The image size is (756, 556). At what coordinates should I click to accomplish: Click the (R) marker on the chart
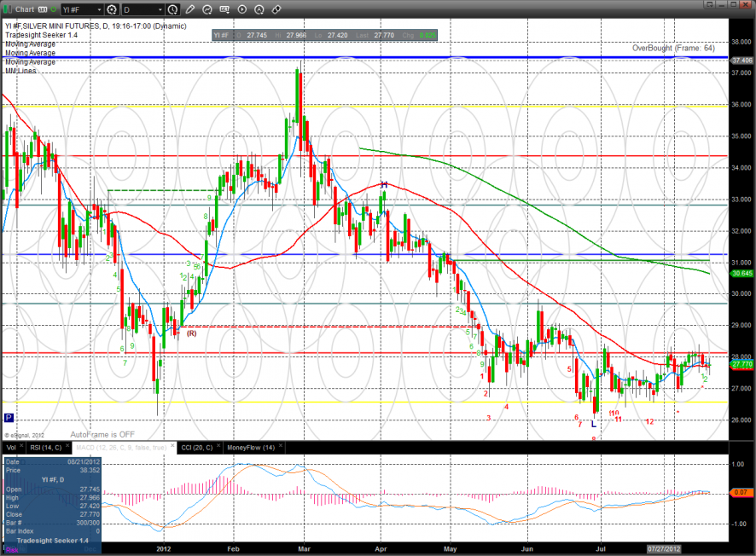tap(191, 333)
